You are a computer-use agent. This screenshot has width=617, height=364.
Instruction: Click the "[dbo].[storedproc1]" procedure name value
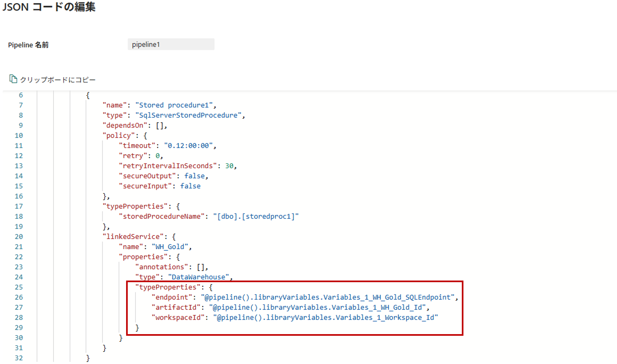(256, 216)
